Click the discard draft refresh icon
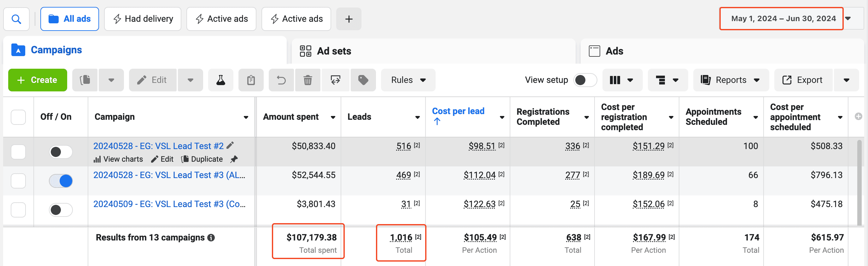The width and height of the screenshot is (868, 266). point(336,80)
